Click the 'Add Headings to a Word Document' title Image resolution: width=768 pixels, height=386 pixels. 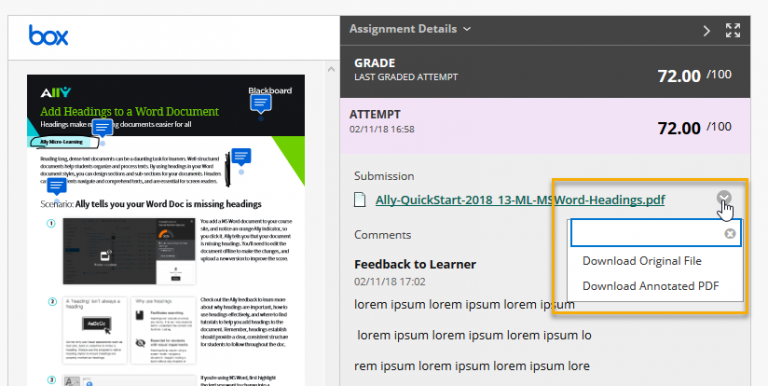click(x=129, y=111)
